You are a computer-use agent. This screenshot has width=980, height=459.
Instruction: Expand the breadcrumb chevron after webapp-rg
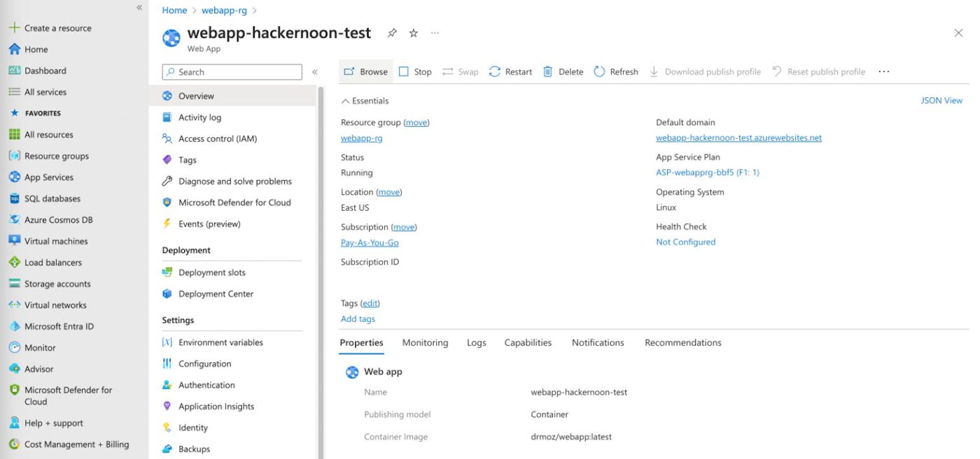[x=255, y=10]
